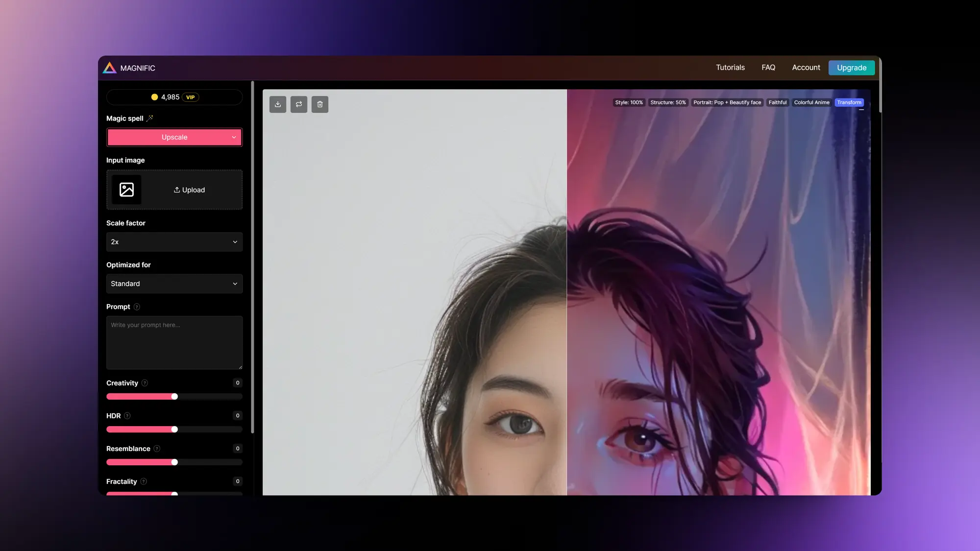Open the Creativity help tooltip icon
This screenshot has height=551, width=980.
(x=145, y=383)
